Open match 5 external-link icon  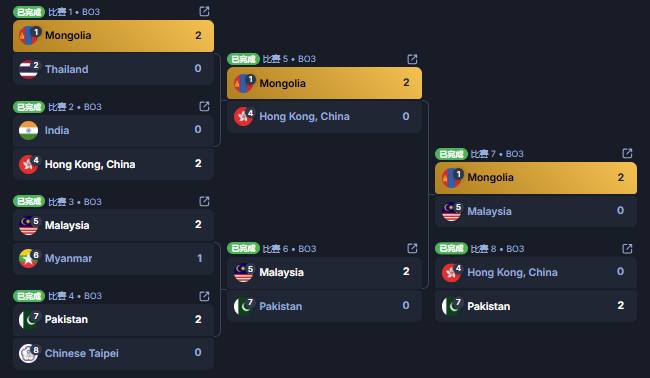(x=412, y=59)
